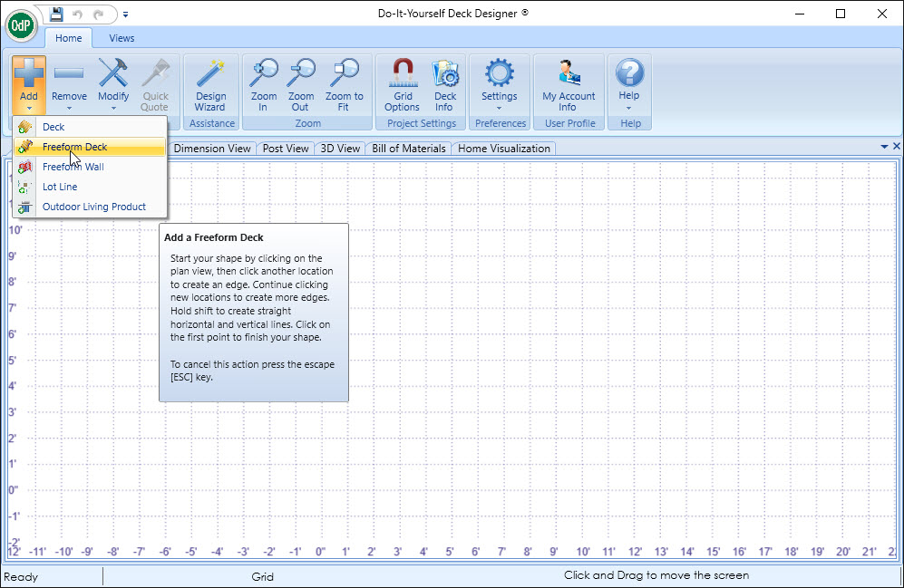Screen dimensions: 904x588
Task: Switch to the Dimension View tab
Action: [212, 149]
